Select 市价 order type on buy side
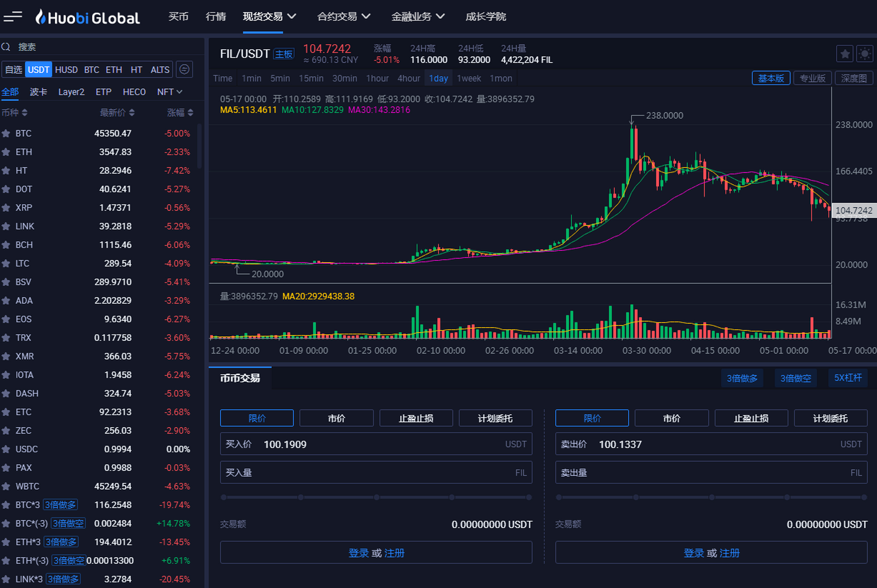 pyautogui.click(x=336, y=418)
